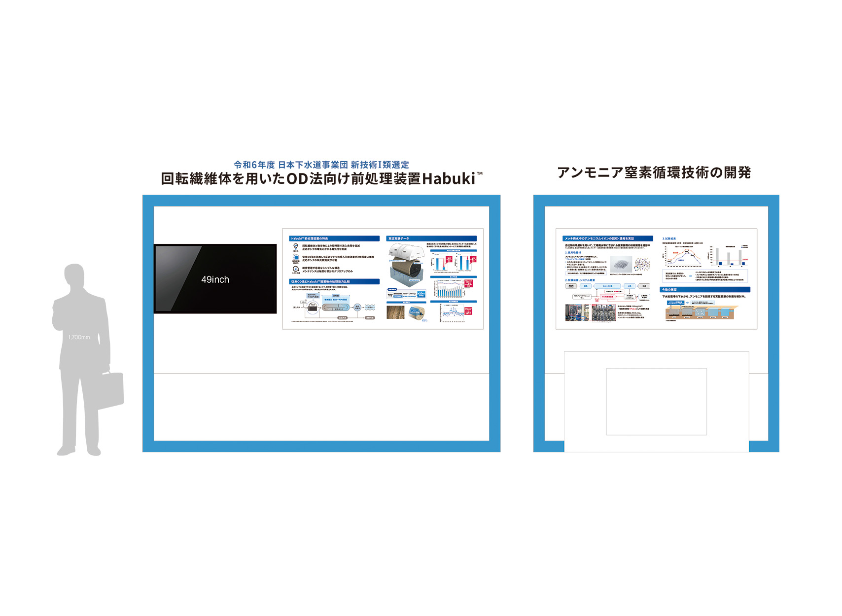The image size is (842, 616).
Task: Click the blue facility icon on Habuki poster
Action: [x=296, y=258]
